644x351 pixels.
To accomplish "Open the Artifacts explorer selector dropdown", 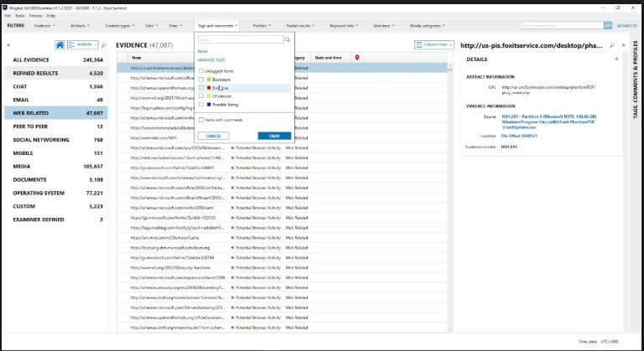I will 82,44.
